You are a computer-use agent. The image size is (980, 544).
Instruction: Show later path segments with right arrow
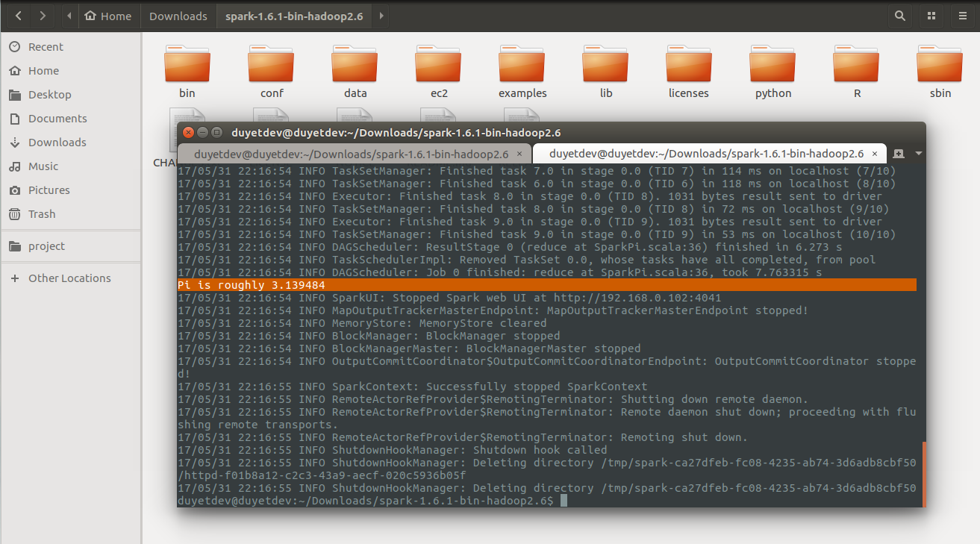381,16
